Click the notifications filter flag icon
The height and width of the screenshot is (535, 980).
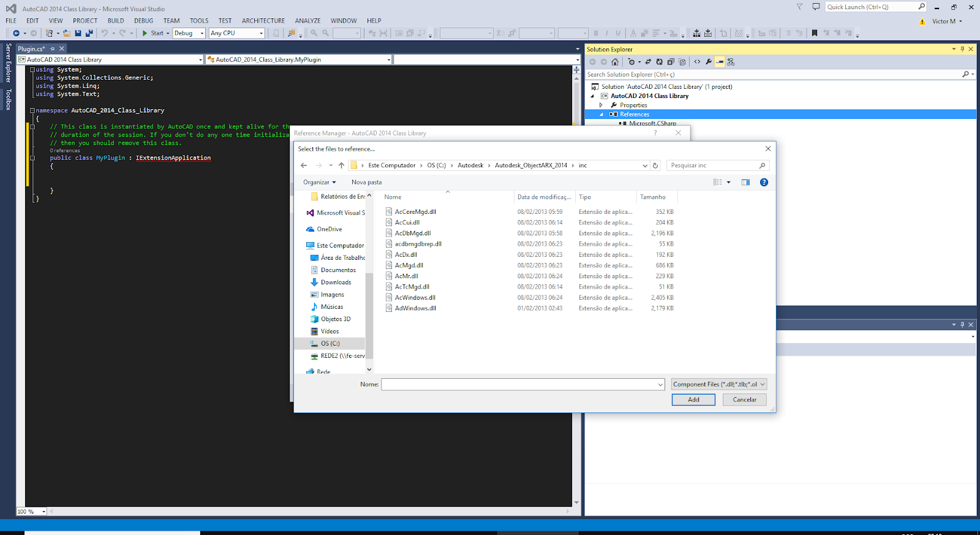799,7
